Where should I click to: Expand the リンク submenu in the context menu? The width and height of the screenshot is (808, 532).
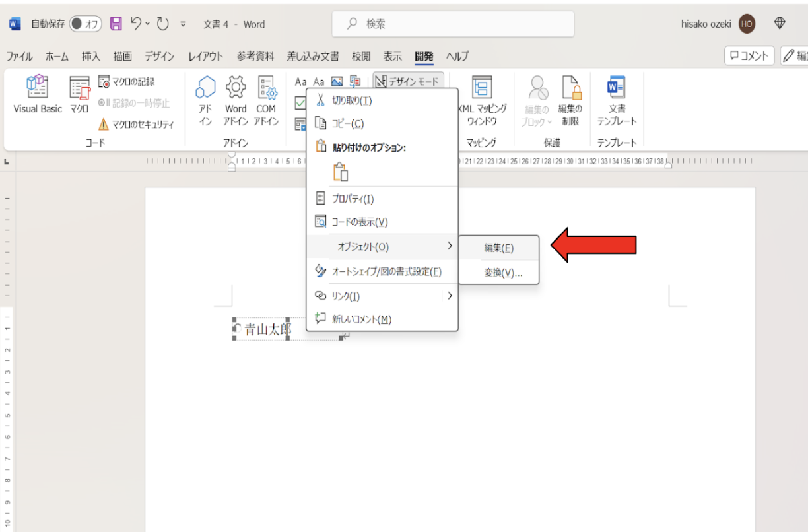coord(450,296)
